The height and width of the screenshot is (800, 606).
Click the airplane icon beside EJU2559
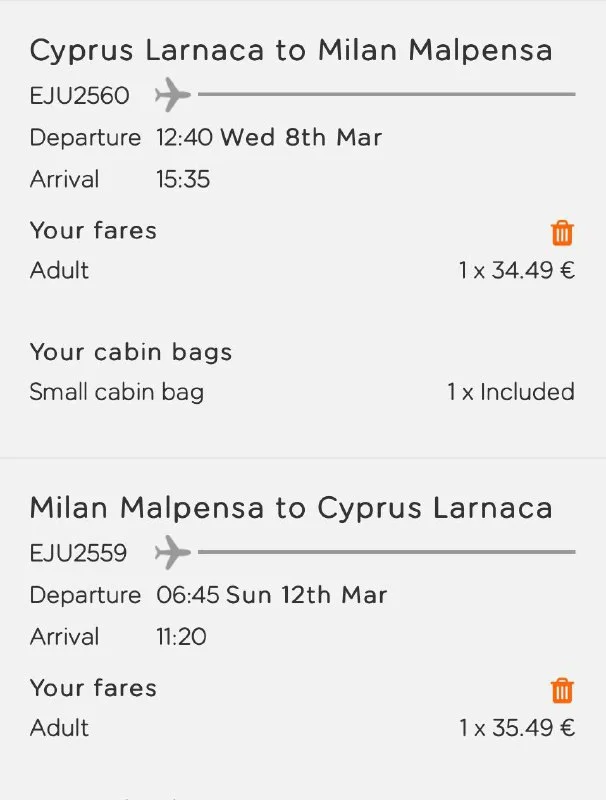coord(173,552)
